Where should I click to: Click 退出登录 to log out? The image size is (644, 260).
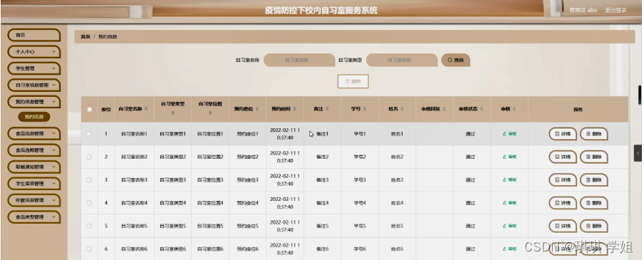tap(616, 10)
